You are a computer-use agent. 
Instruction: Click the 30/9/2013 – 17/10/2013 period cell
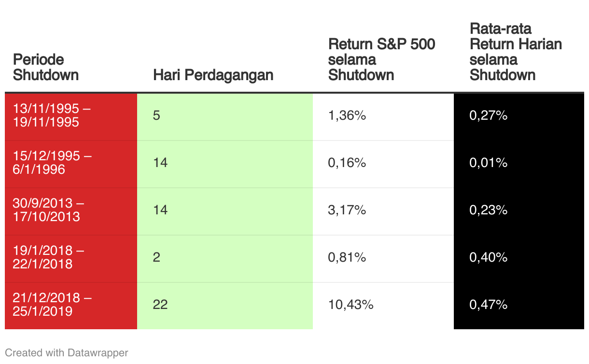(71, 210)
